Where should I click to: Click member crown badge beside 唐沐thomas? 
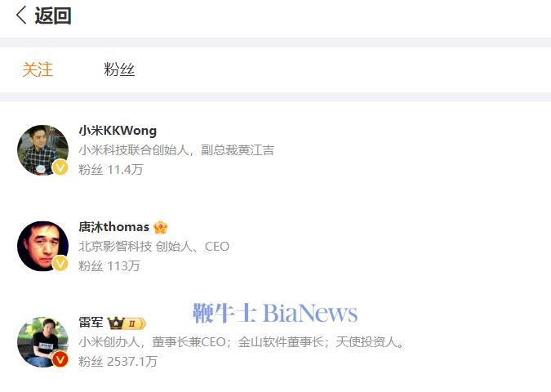pos(161,227)
